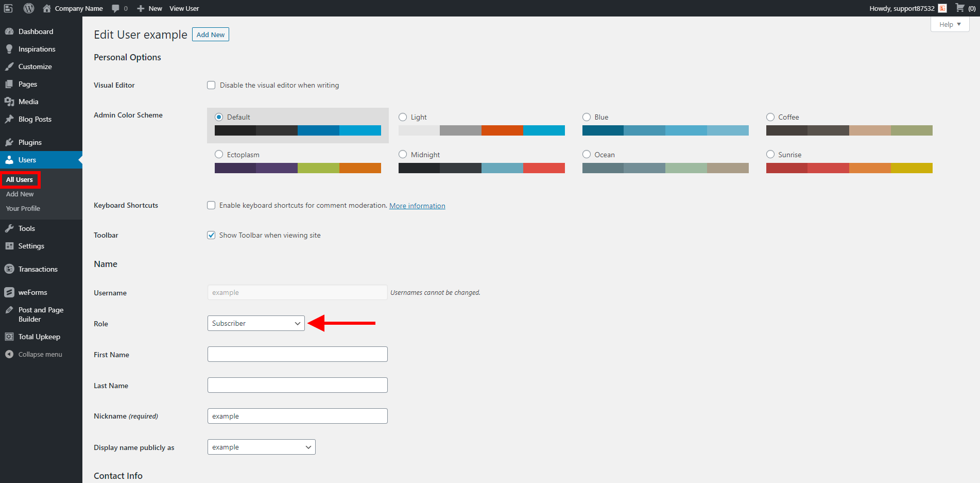Click the Total Upkeep sidebar icon
Viewport: 980px width, 483px height.
[10, 336]
